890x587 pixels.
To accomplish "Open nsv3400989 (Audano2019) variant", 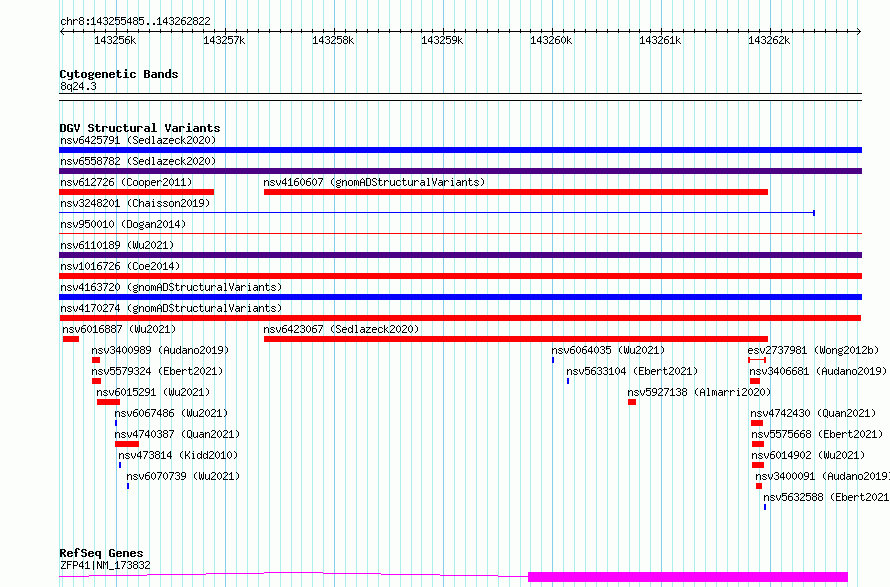I will [x=160, y=350].
